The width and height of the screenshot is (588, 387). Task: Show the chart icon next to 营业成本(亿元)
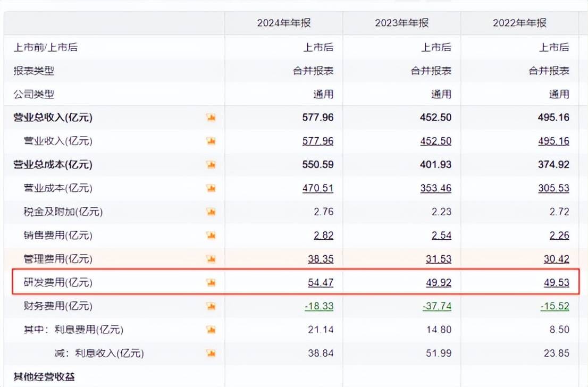click(x=211, y=188)
